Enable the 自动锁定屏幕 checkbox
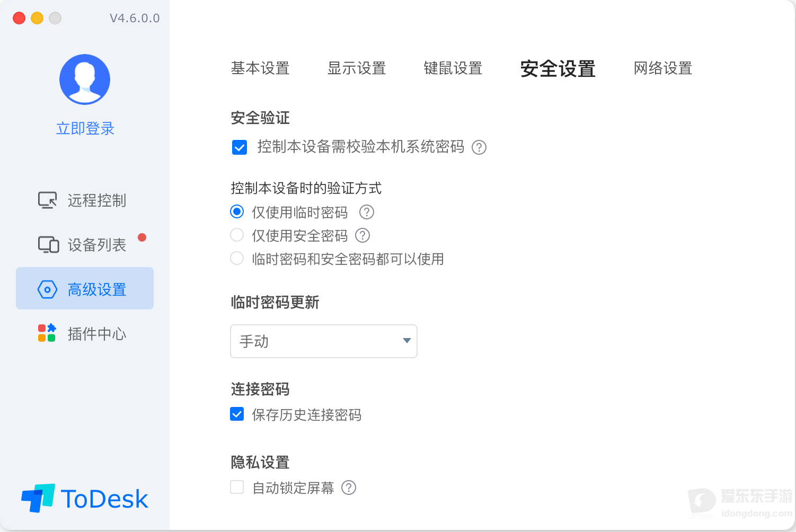The image size is (796, 532). click(x=237, y=487)
